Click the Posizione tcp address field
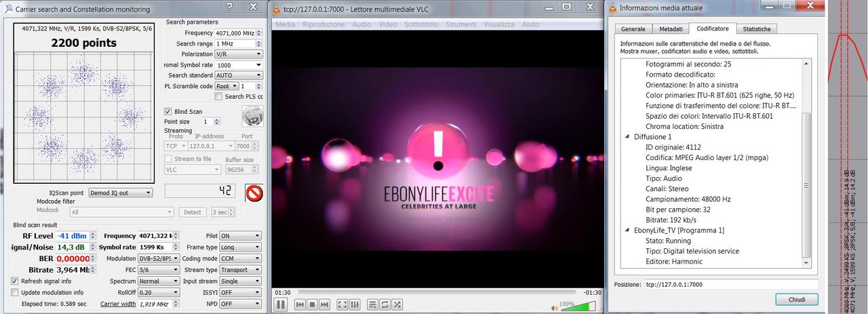 tap(731, 284)
